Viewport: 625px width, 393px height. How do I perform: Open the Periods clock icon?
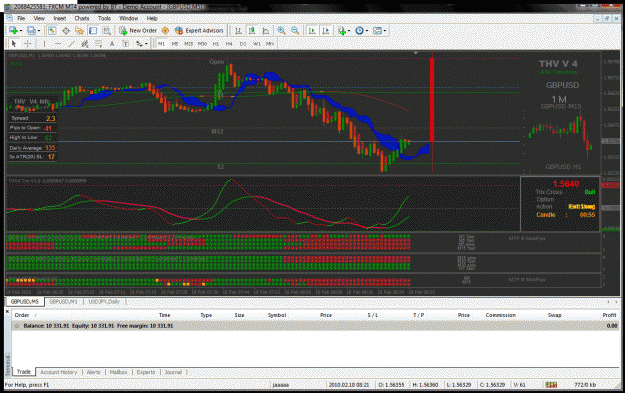pos(359,31)
